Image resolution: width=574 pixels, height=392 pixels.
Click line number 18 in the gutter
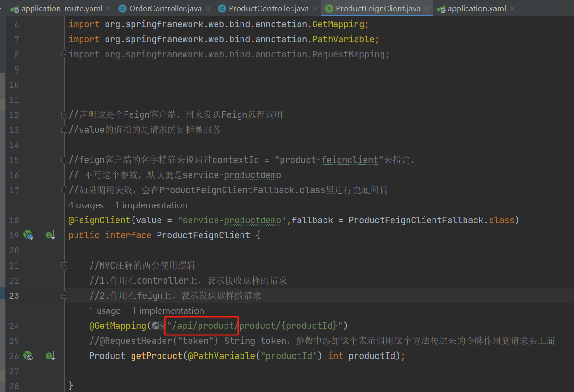[x=14, y=220]
